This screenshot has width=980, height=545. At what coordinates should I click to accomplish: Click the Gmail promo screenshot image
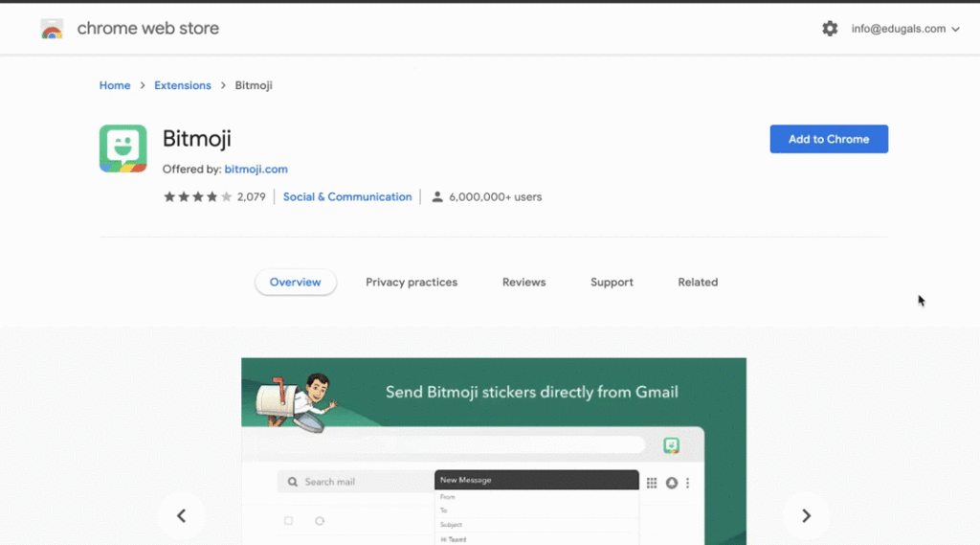[494, 451]
